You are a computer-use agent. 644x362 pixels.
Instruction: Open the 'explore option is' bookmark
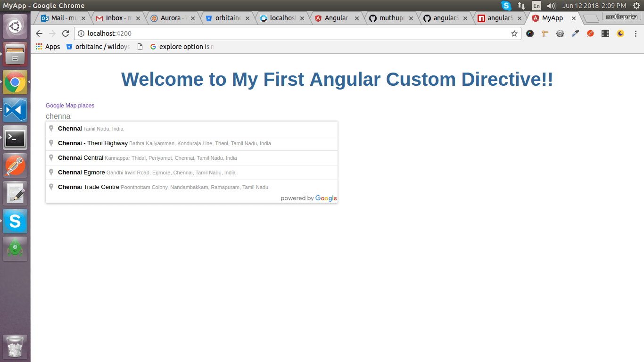[182, 47]
